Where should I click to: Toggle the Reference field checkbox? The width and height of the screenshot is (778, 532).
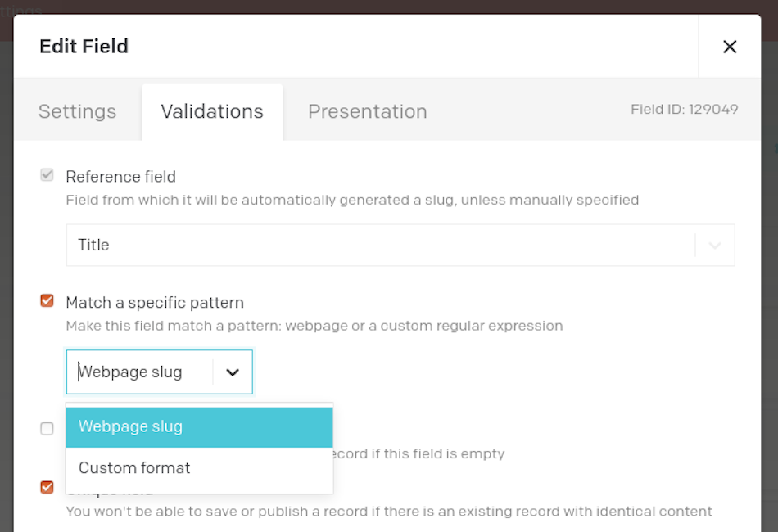coord(47,175)
